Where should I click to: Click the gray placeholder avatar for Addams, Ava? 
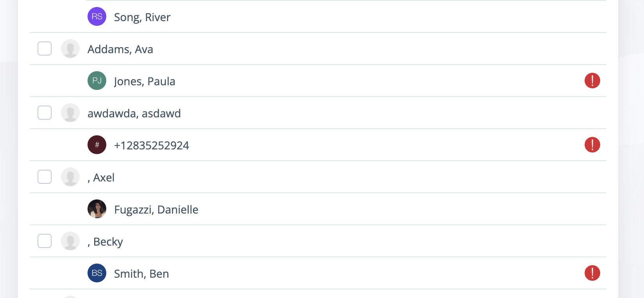(70, 48)
